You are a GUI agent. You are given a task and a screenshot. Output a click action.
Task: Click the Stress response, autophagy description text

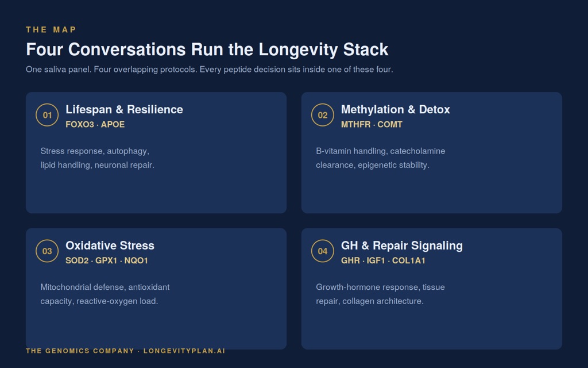click(98, 158)
